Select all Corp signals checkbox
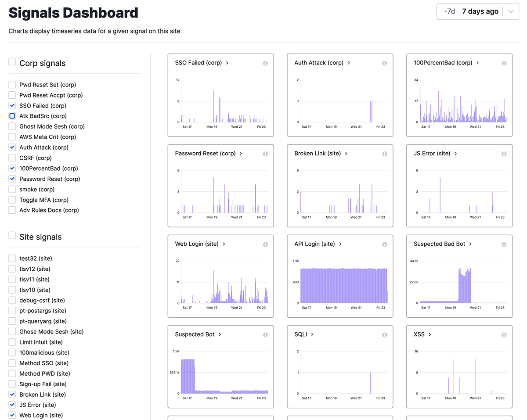 pyautogui.click(x=12, y=62)
